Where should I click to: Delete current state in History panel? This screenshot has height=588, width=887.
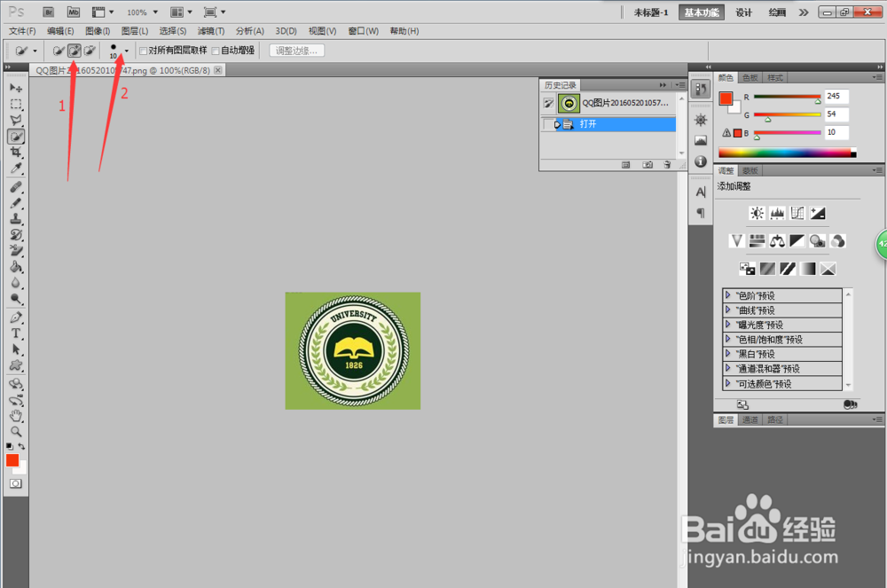[x=668, y=165]
